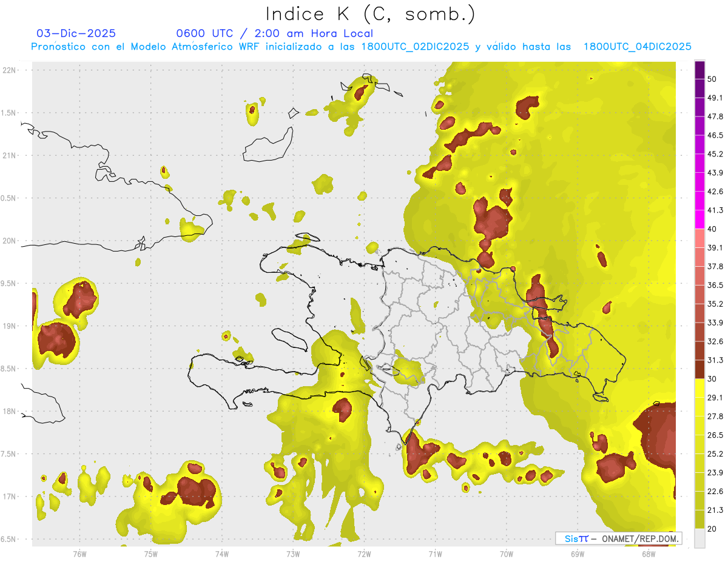Click the legend value "41.3"

[716, 210]
